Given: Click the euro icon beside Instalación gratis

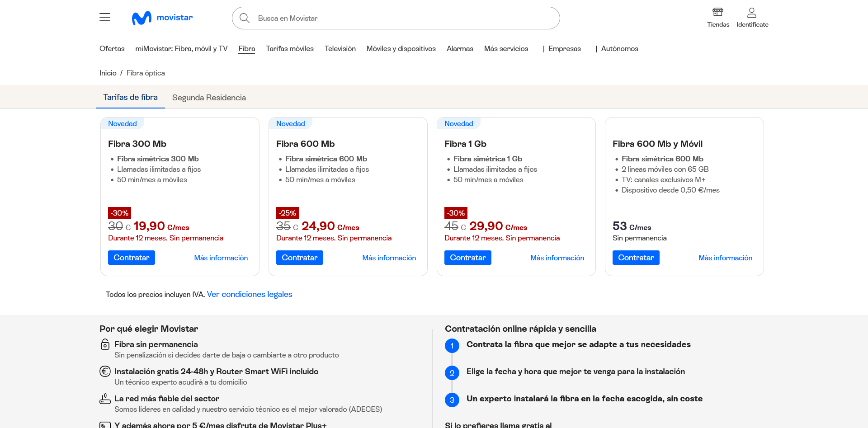Looking at the screenshot, I should click(x=105, y=372).
